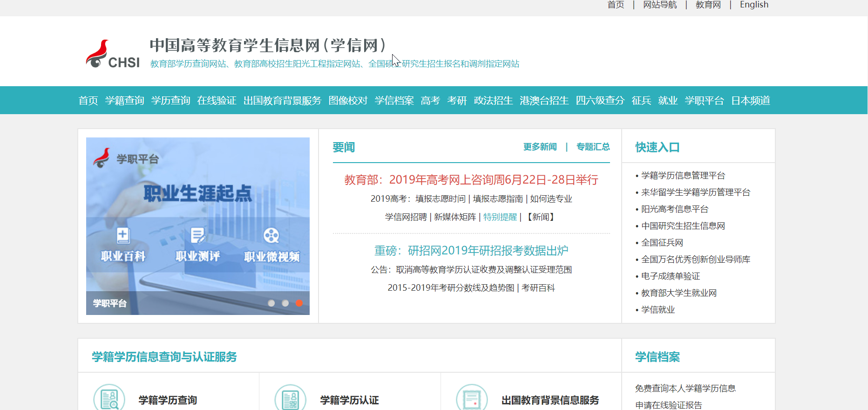Open 来华留学生学籍学历管理平台 link
Image resolution: width=868 pixels, height=410 pixels.
click(x=696, y=192)
